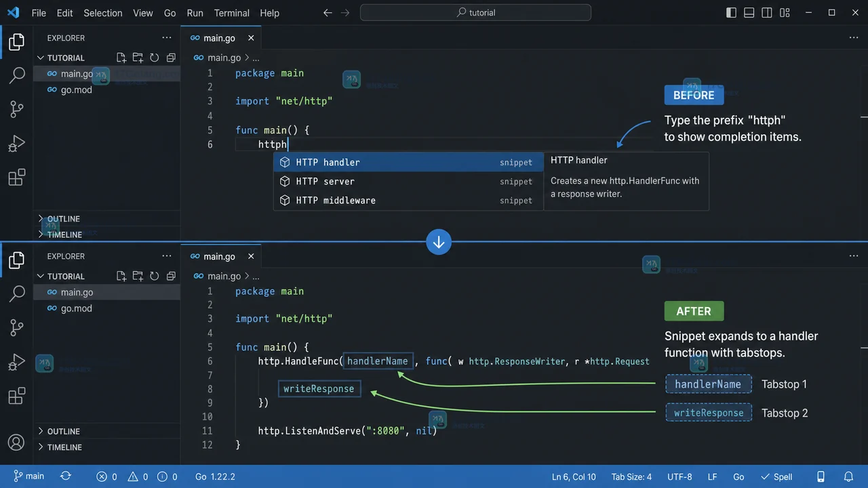Click New File icon in upper TUTORIAL header
Image resolution: width=868 pixels, height=488 pixels.
pyautogui.click(x=121, y=58)
